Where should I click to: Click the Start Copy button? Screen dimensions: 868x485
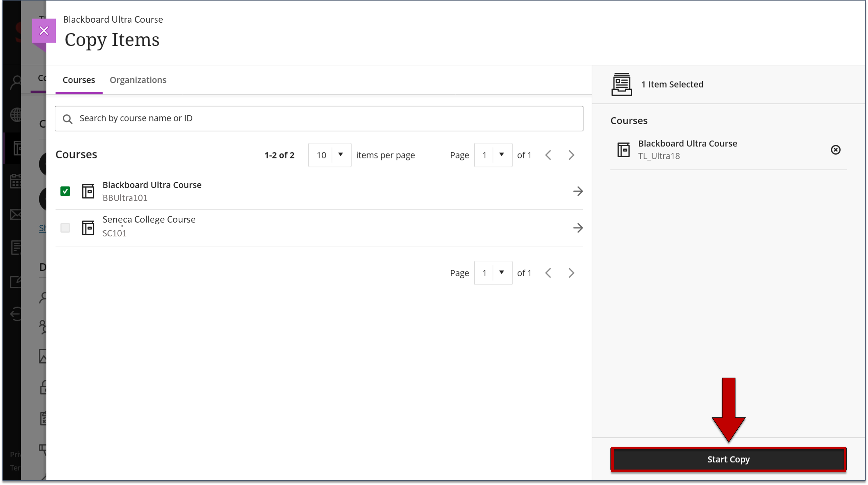[729, 460]
